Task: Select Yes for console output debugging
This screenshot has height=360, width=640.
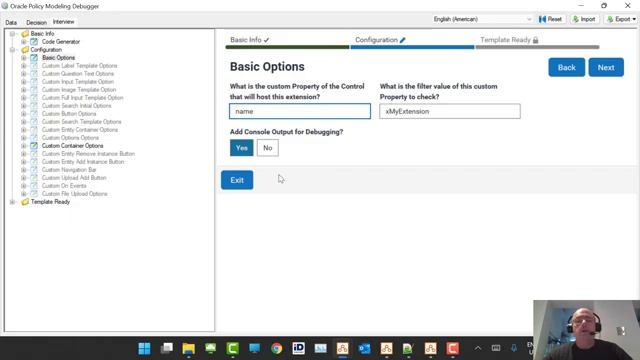Action: (242, 148)
